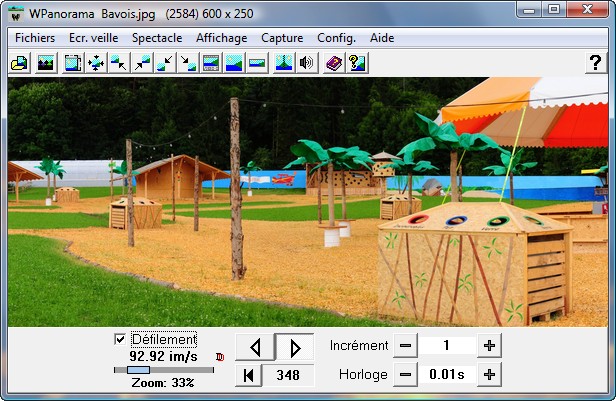Open the Aide menu
616x401 pixels.
(382, 38)
